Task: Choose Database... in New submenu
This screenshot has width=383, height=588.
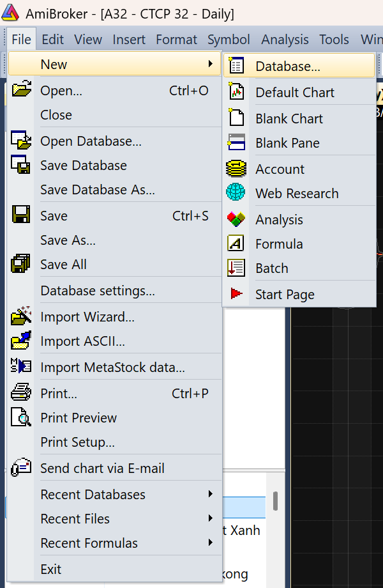Action: 299,66
